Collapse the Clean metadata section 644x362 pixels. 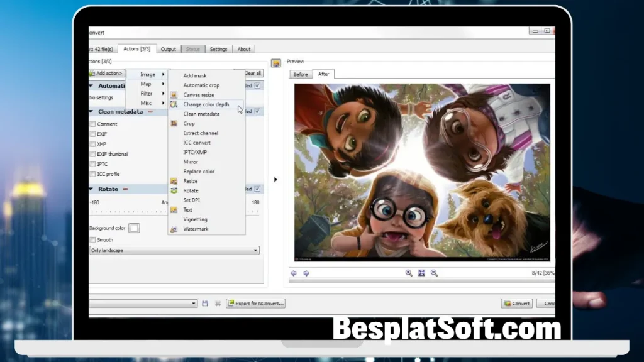92,111
